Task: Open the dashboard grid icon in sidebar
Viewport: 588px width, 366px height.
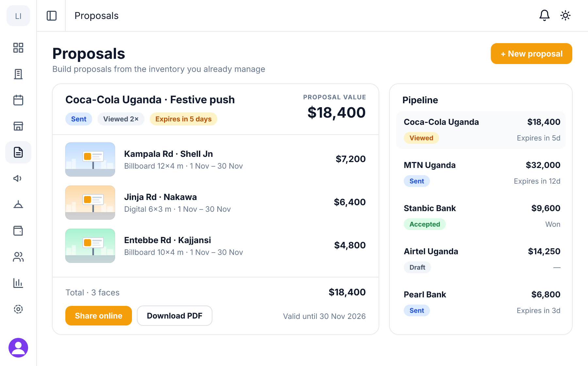Action: (18, 48)
